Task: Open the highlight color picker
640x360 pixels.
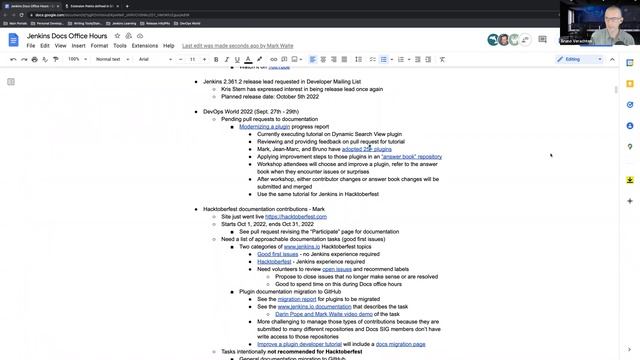Action: point(259,60)
